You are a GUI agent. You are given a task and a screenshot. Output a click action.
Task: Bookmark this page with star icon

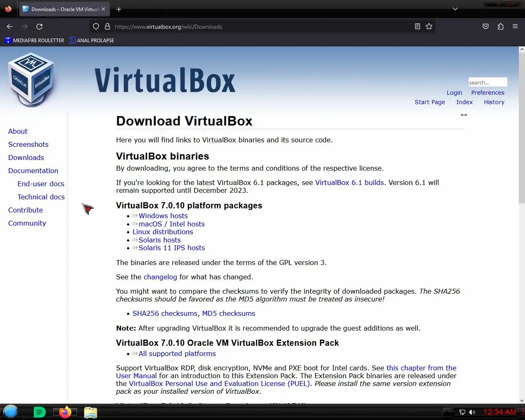429,27
